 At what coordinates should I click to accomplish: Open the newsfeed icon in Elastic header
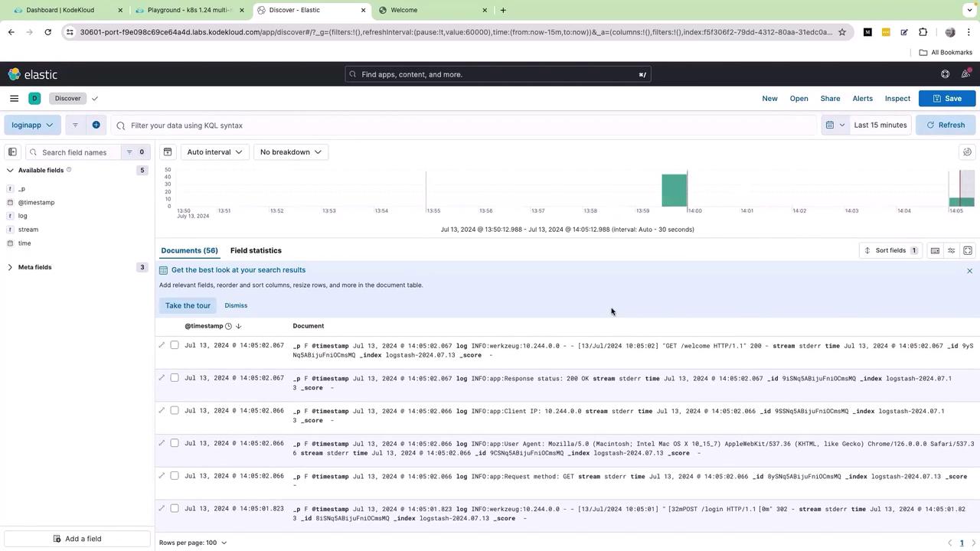[x=966, y=74]
